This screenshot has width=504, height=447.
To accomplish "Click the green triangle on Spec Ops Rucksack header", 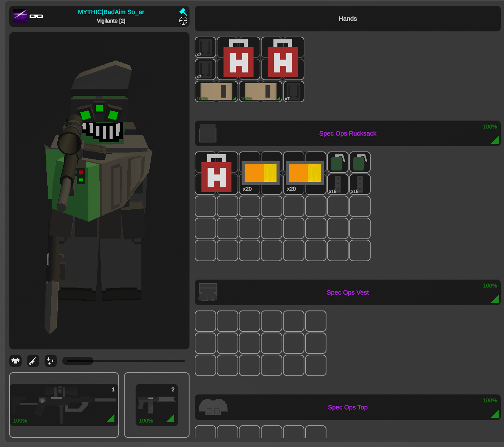I will pyautogui.click(x=495, y=140).
